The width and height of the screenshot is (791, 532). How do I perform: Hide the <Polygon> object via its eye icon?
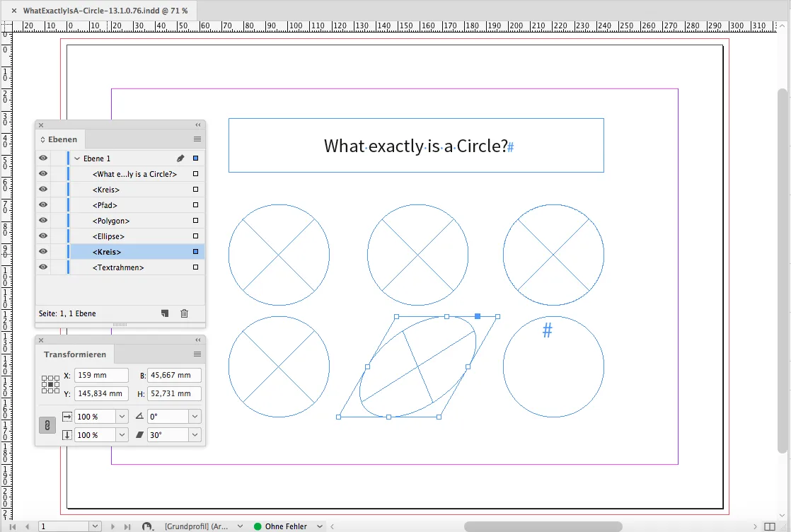pos(42,220)
